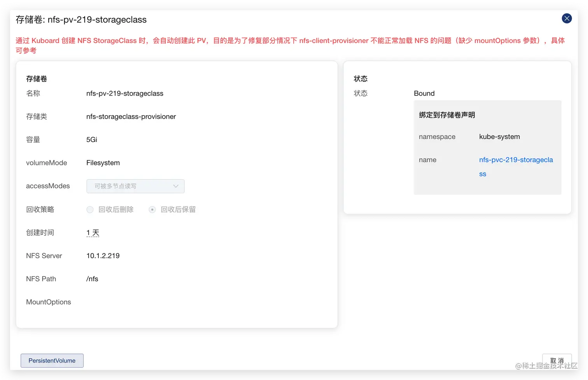Click the accessModes label
This screenshot has height=380, width=588.
point(48,186)
